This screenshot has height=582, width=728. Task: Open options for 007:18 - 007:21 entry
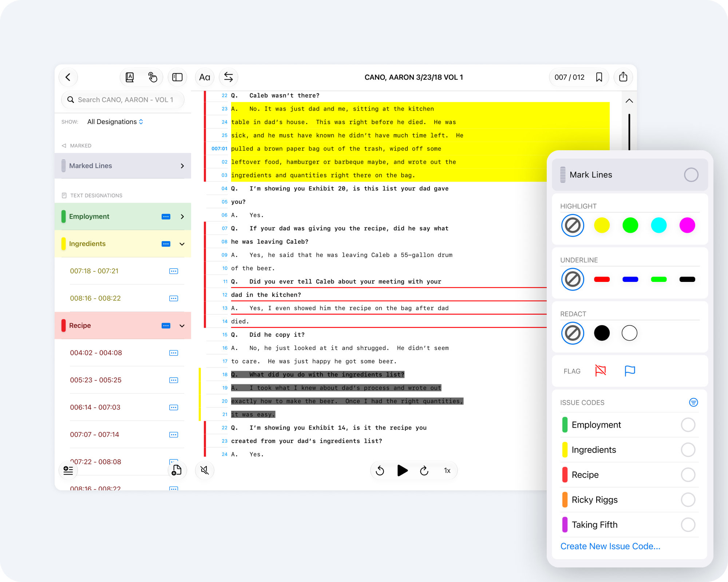point(174,271)
